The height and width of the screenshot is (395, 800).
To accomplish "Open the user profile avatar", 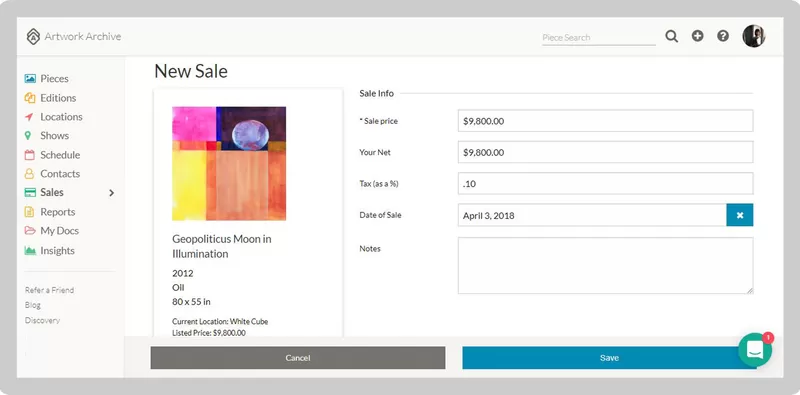I will 754,36.
